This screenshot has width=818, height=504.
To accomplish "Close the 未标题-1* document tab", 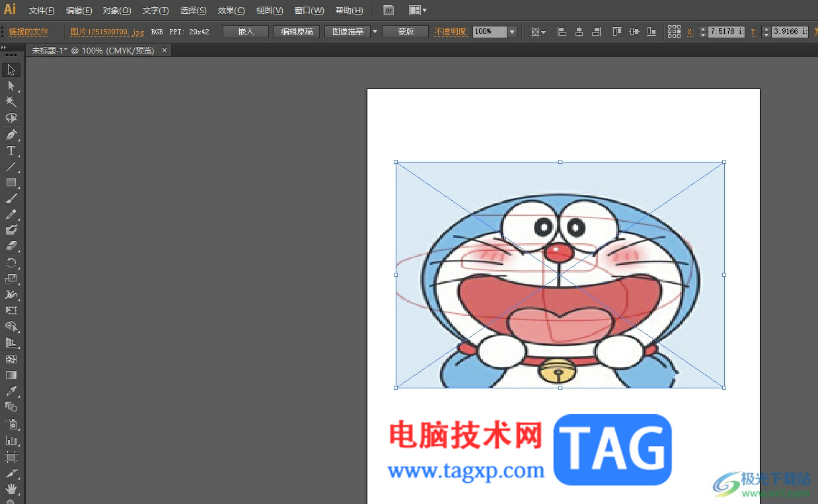I will pyautogui.click(x=165, y=50).
